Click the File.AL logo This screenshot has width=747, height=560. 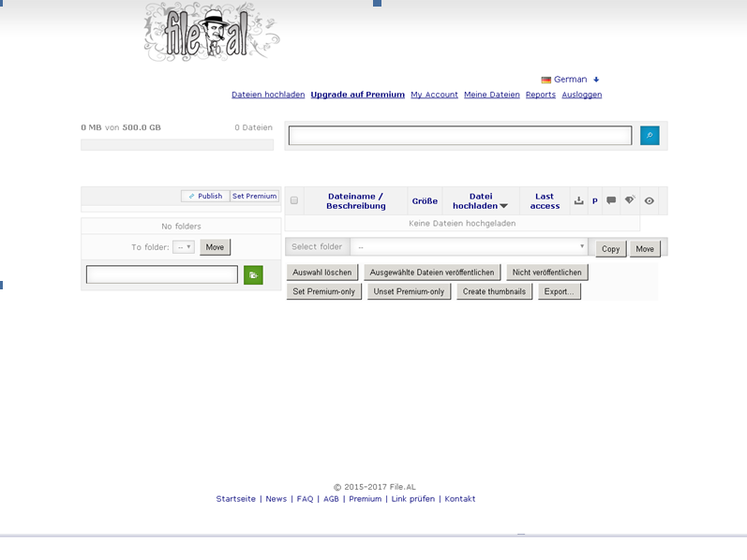(212, 32)
